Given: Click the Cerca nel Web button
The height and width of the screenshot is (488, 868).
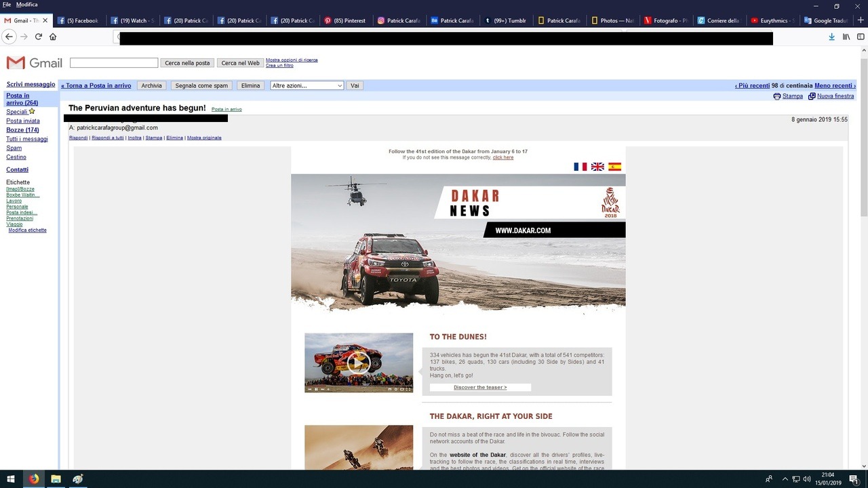Looking at the screenshot, I should (240, 63).
